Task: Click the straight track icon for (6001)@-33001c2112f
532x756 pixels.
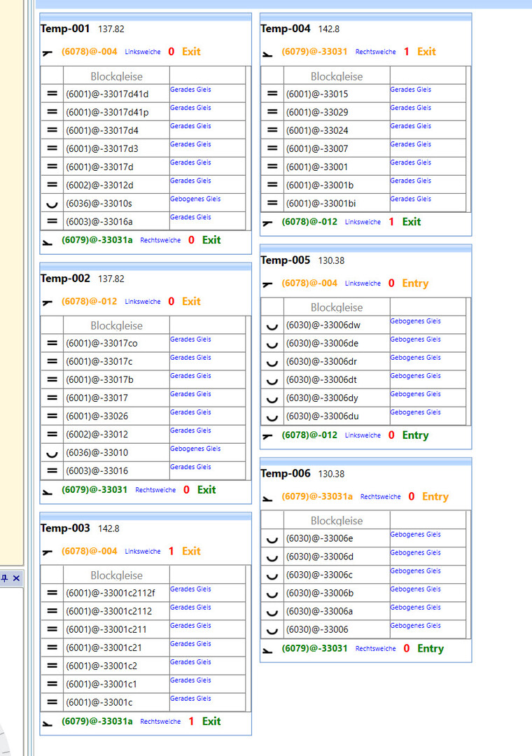Action: point(52,594)
